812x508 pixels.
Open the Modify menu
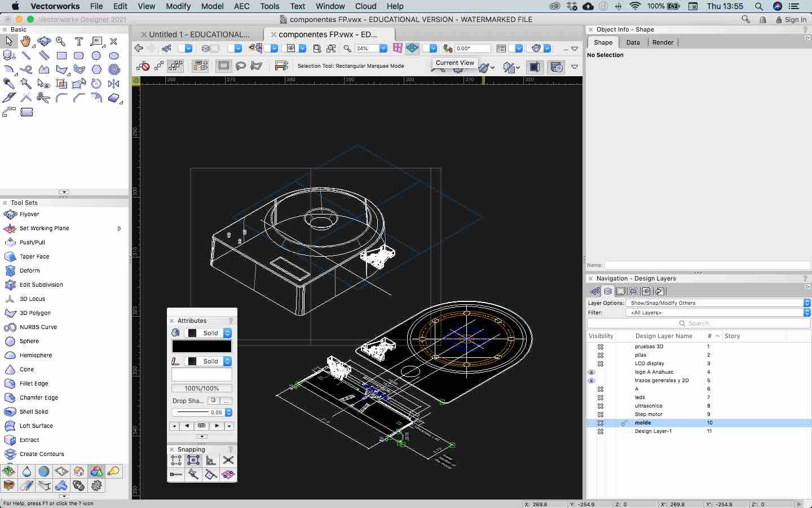[x=178, y=6]
